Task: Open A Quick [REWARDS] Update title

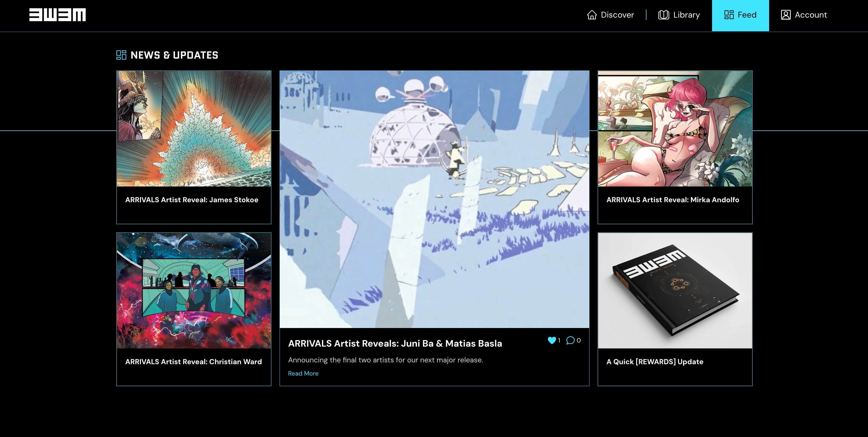Action: click(x=655, y=362)
